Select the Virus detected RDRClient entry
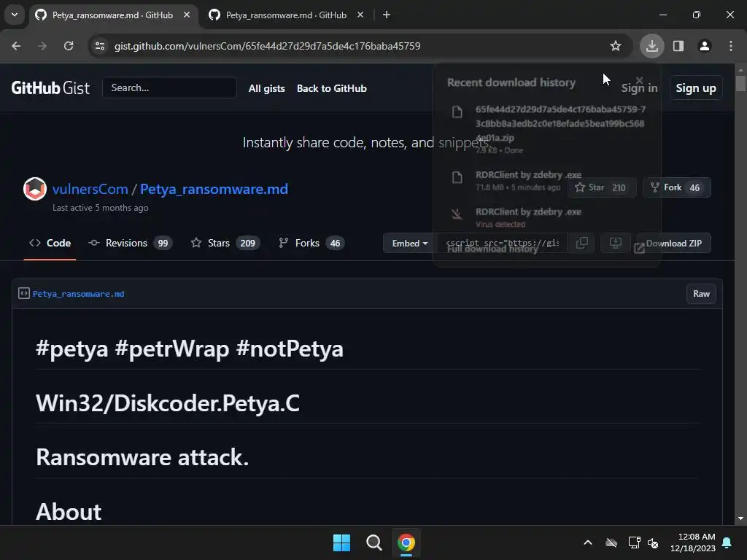 point(547,217)
